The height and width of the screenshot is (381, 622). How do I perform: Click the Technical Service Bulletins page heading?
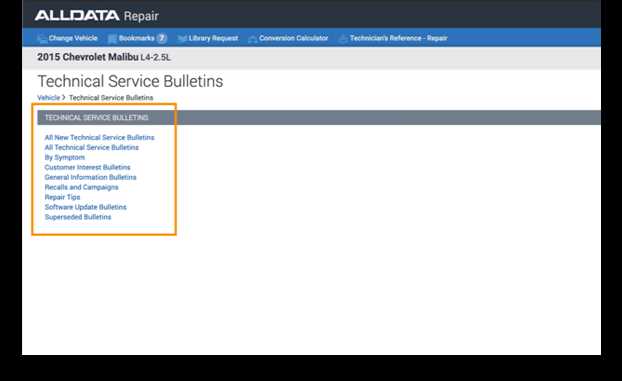(130, 81)
